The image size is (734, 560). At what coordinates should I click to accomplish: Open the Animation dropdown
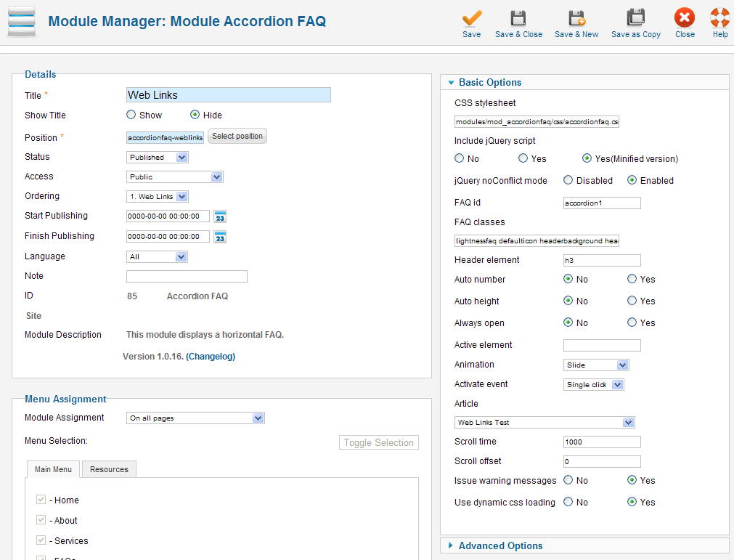coord(596,365)
